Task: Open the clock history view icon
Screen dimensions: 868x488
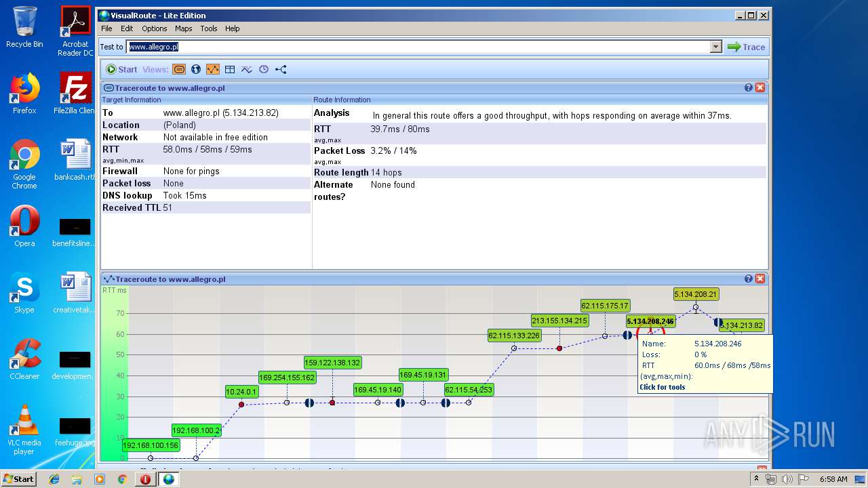Action: [264, 69]
